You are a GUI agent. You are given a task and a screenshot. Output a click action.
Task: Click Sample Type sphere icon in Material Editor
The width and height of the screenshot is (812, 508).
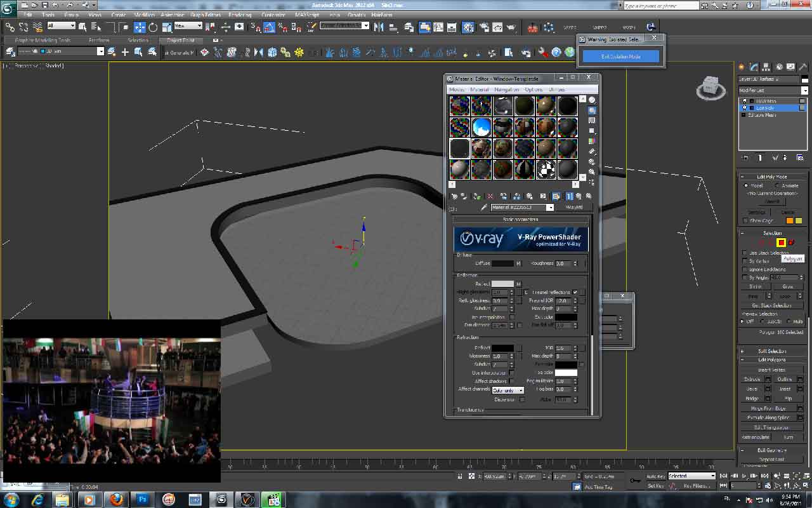point(592,100)
